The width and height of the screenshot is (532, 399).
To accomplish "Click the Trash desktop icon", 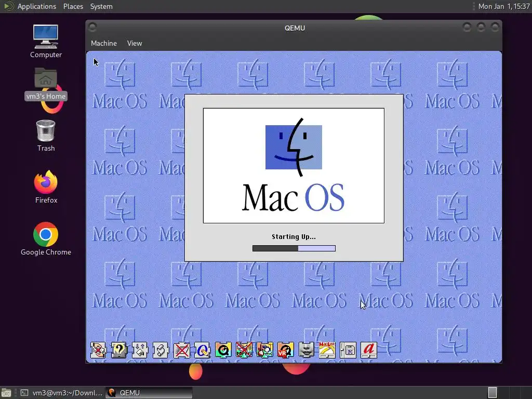I will coord(46,136).
